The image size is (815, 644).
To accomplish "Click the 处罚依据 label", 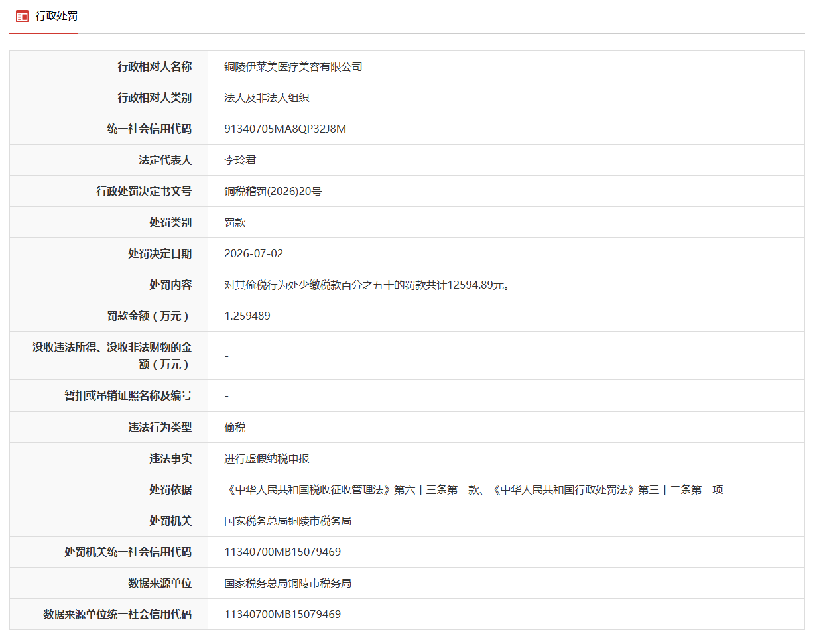I will click(x=170, y=489).
